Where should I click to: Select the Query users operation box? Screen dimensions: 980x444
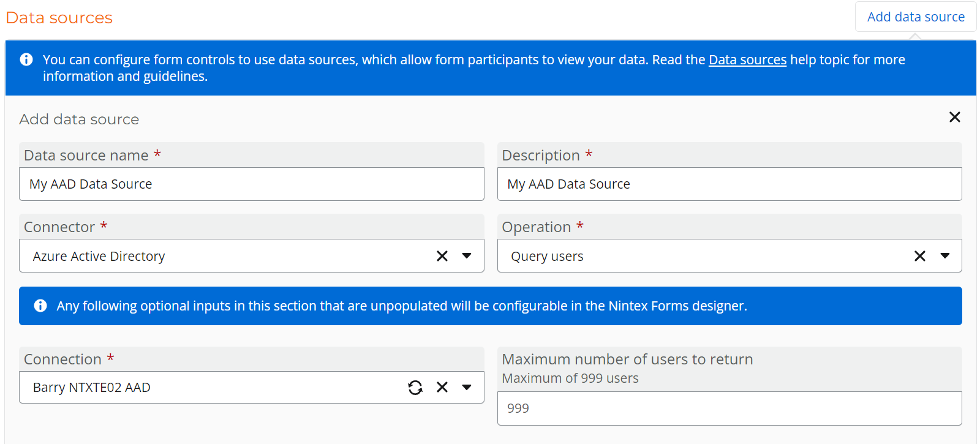729,256
